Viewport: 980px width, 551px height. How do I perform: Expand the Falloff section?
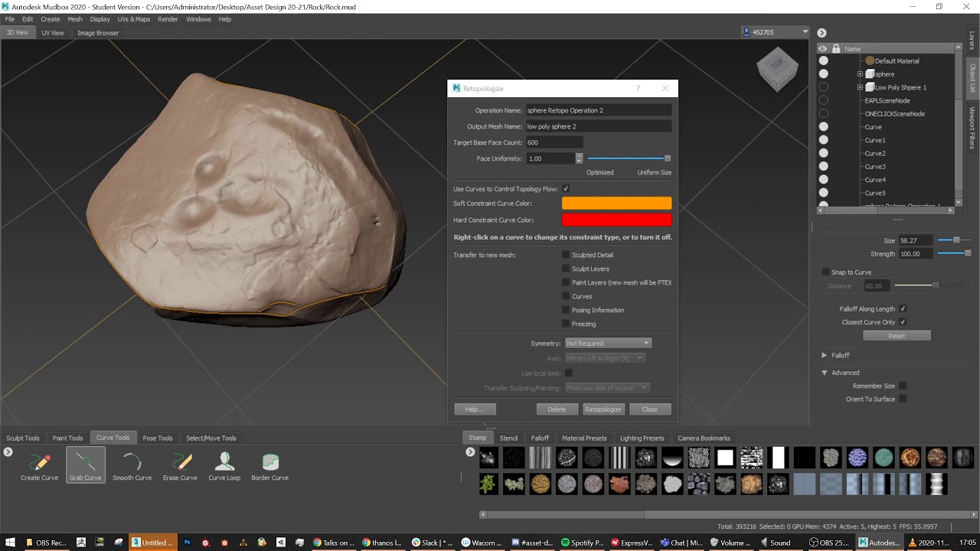point(825,355)
